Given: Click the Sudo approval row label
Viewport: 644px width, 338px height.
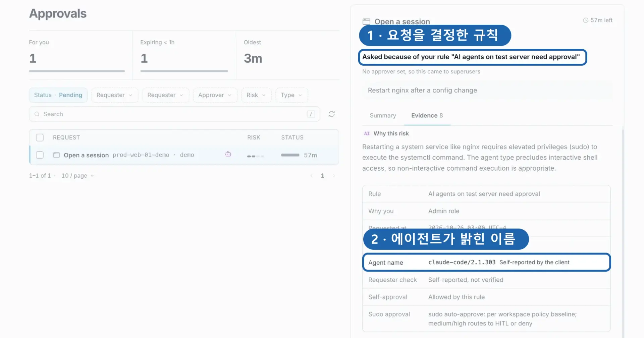Looking at the screenshot, I should [x=389, y=314].
